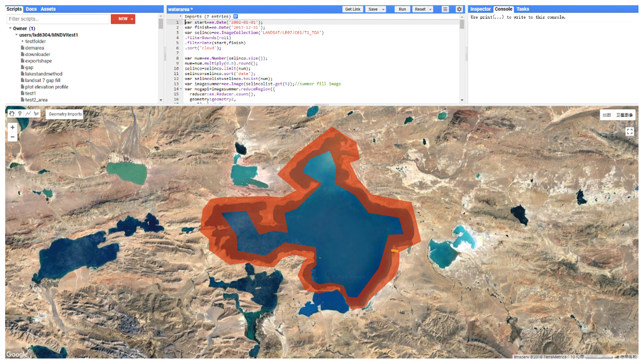Select the polygon shape drawing tool

36,114
